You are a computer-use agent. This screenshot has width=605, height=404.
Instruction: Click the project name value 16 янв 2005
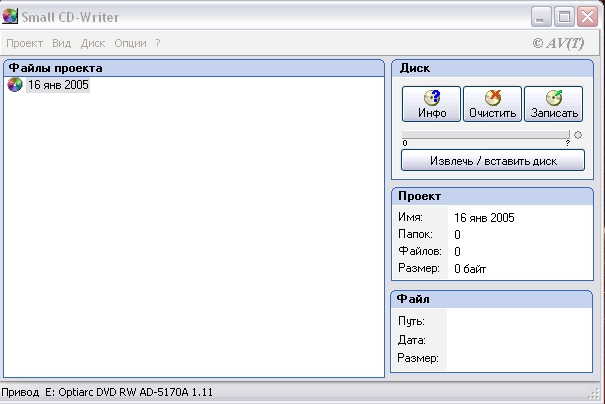click(x=484, y=218)
